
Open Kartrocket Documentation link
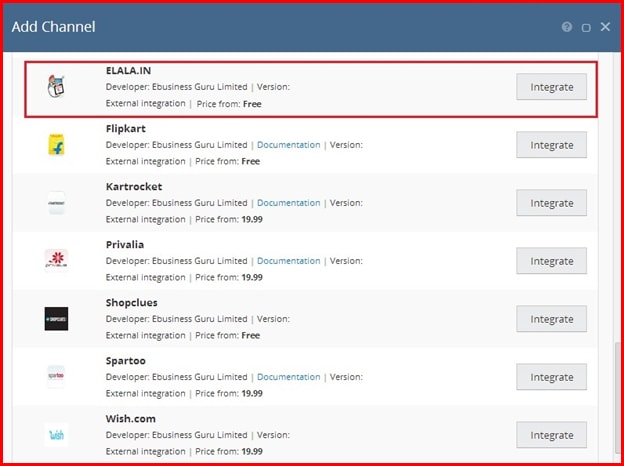pos(289,203)
